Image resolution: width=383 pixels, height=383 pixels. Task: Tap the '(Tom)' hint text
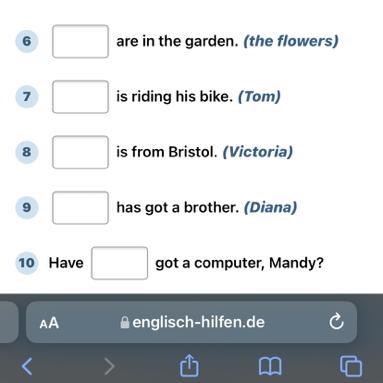tap(259, 97)
